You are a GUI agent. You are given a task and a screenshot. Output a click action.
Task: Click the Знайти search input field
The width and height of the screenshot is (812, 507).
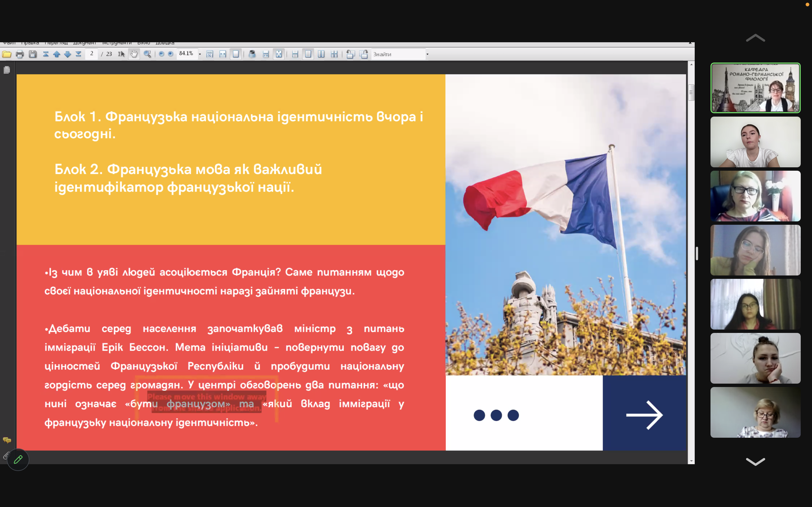(x=398, y=54)
